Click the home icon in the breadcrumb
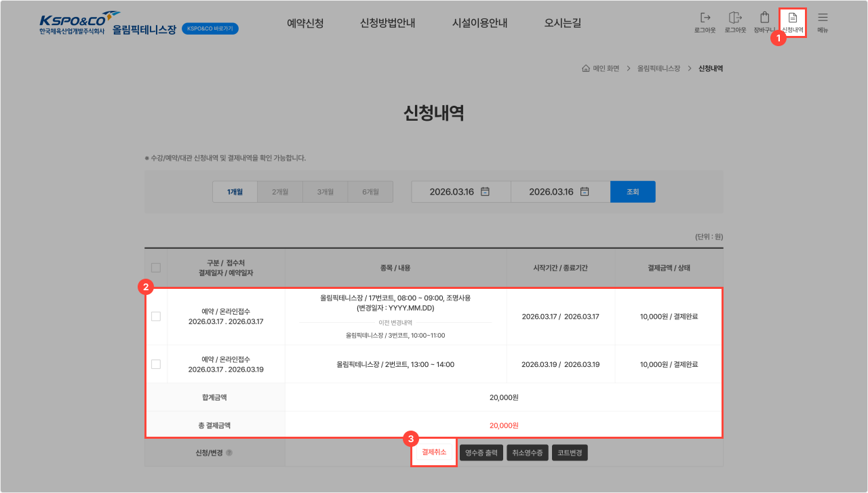 (x=586, y=68)
